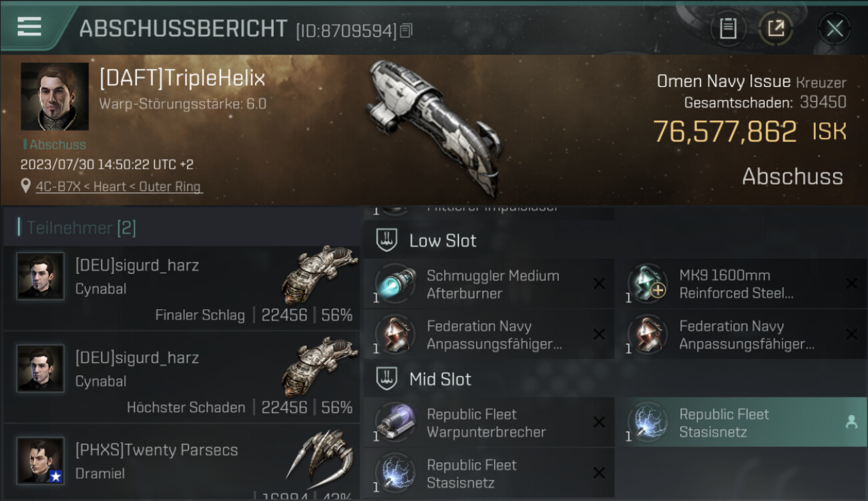Toggle X mark on first Federation Navy module

tap(599, 334)
